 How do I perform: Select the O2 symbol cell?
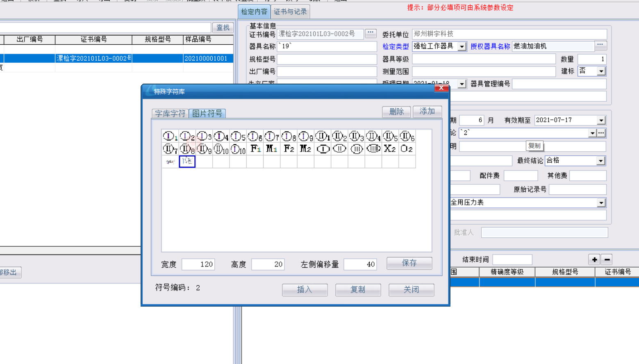click(407, 148)
